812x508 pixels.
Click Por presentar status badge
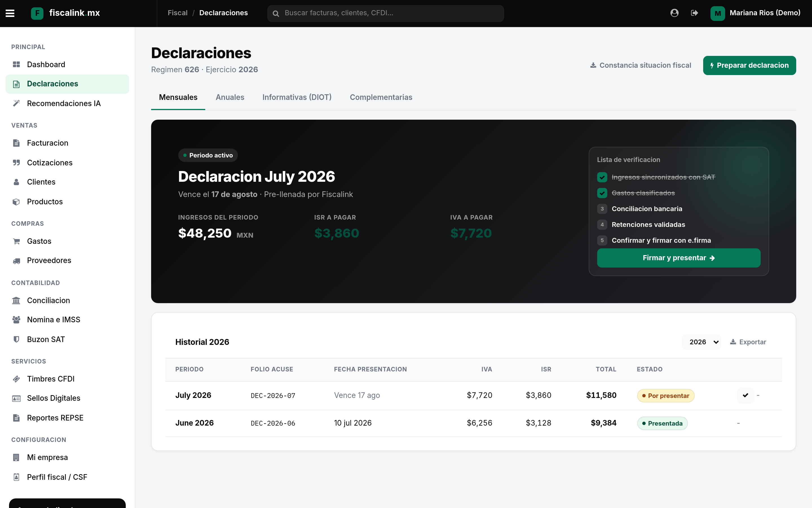pos(666,396)
